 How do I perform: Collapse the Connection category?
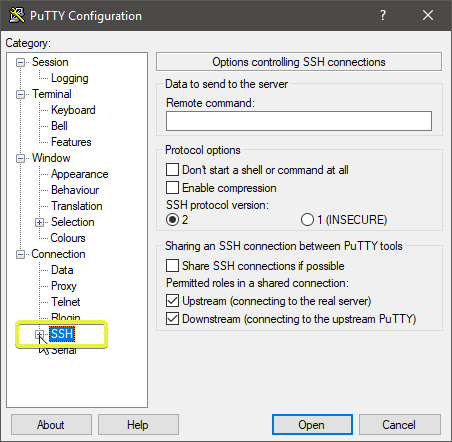20,254
